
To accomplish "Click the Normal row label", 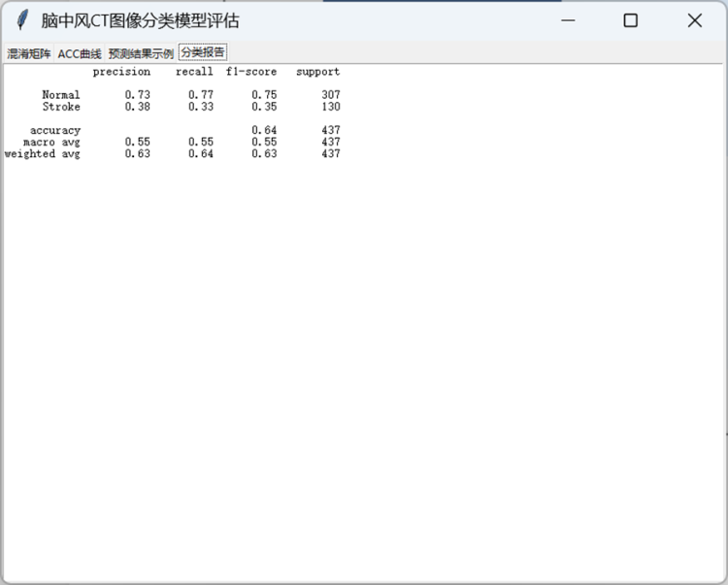I will [61, 95].
